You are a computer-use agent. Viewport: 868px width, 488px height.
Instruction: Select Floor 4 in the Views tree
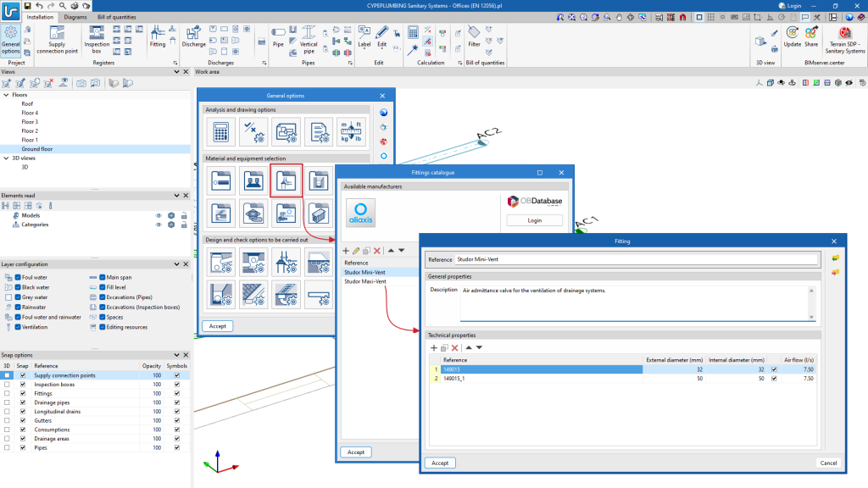coord(30,113)
